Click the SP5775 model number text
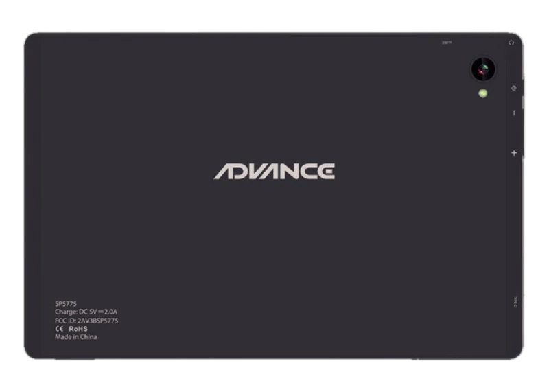Viewport: 549px width, 392px height. coord(65,303)
